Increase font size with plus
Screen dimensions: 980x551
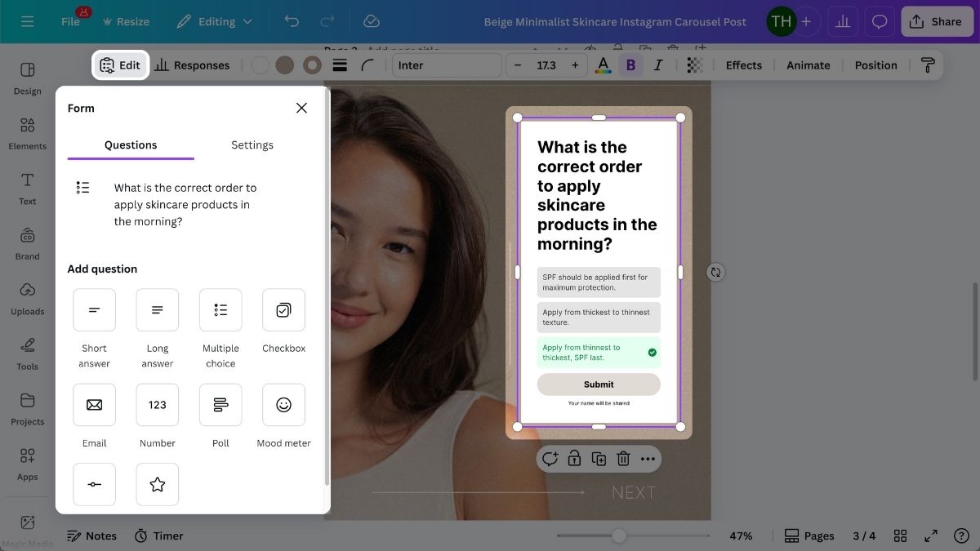click(x=575, y=65)
